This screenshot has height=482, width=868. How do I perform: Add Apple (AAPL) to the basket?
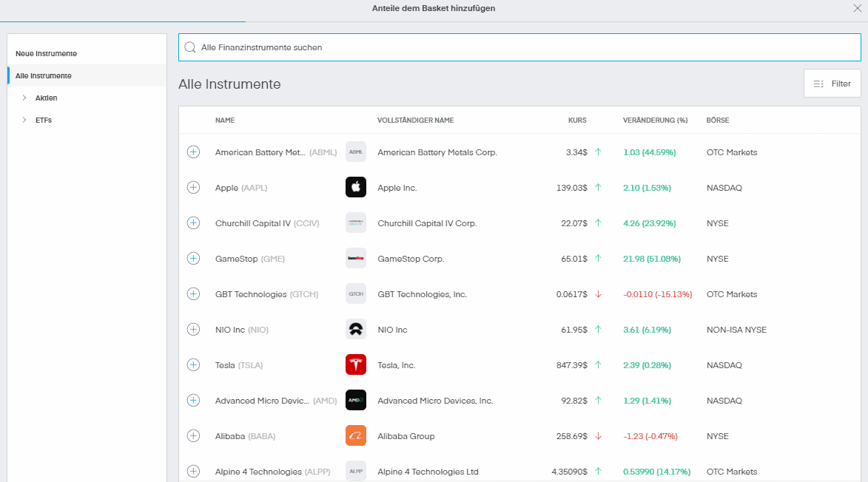click(193, 187)
